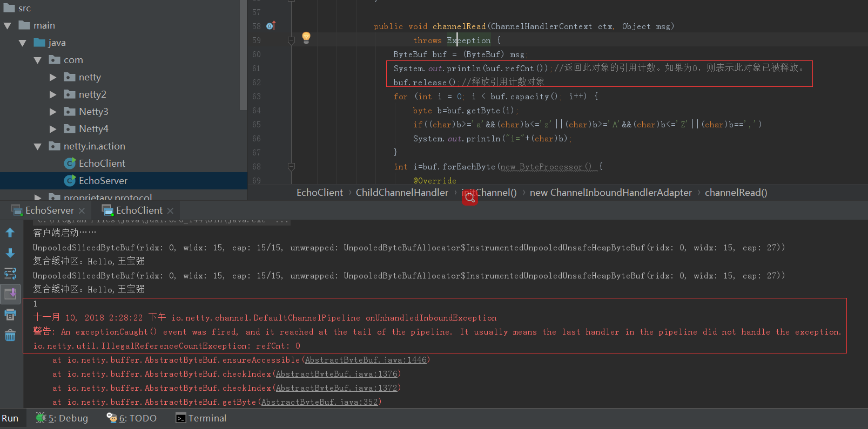
Task: Click the red magnifier search icon
Action: click(x=470, y=198)
